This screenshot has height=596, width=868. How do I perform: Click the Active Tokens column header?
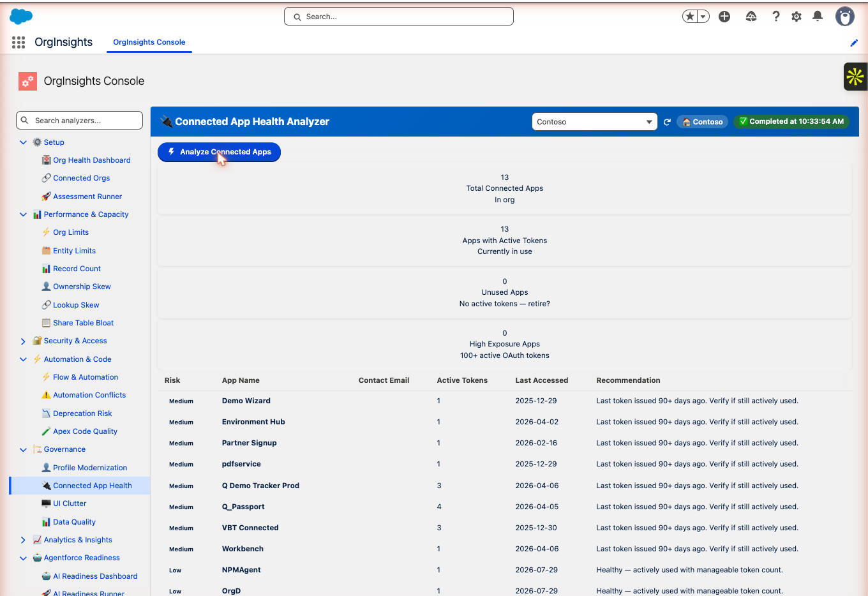(462, 380)
